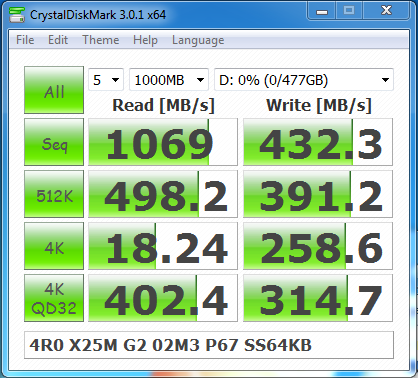Open the Edit menu

point(58,40)
